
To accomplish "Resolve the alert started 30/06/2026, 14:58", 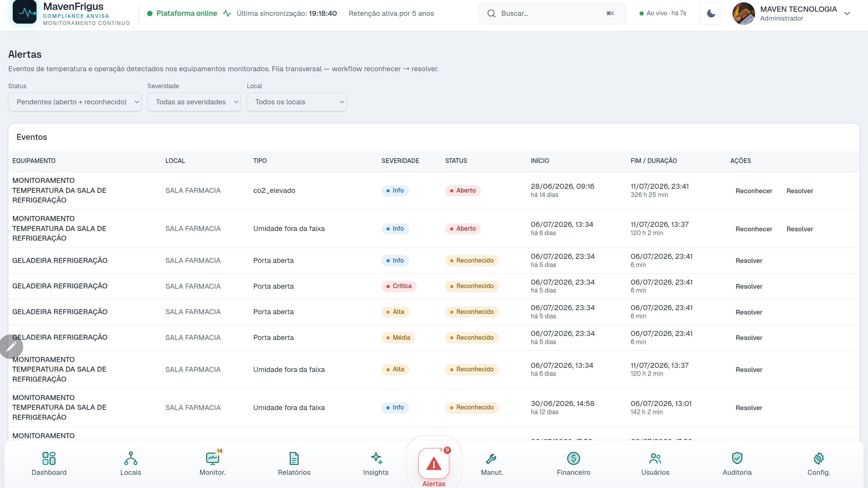I will 749,407.
